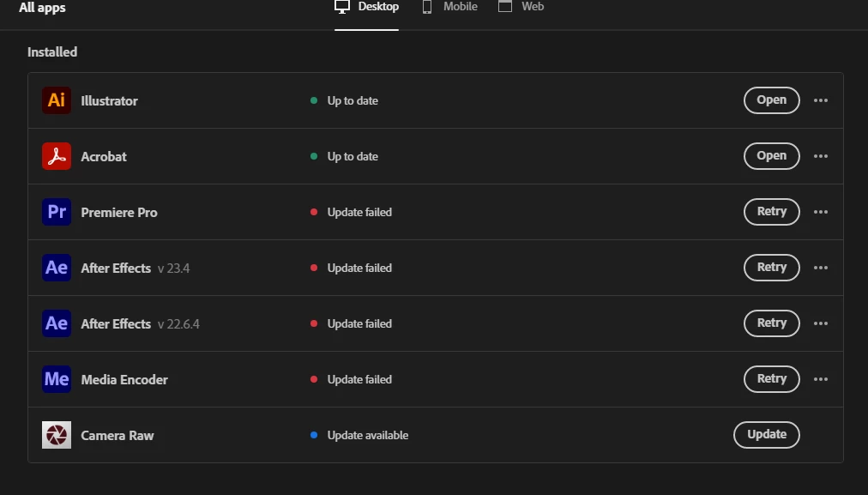
Task: Open more options for Acrobat
Action: 820,156
